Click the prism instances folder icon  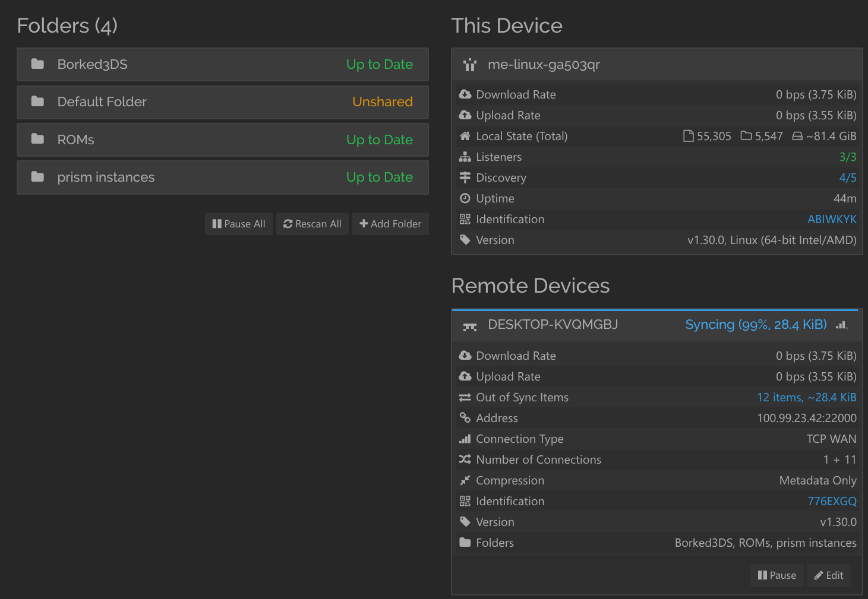[x=37, y=176]
